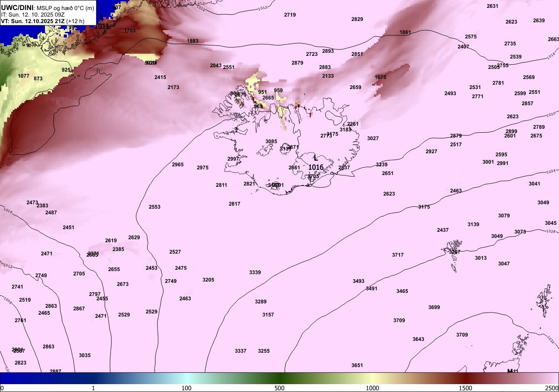Screen dimensions: 559x392
Task: Click the value 3699
Action: pyautogui.click(x=434, y=307)
